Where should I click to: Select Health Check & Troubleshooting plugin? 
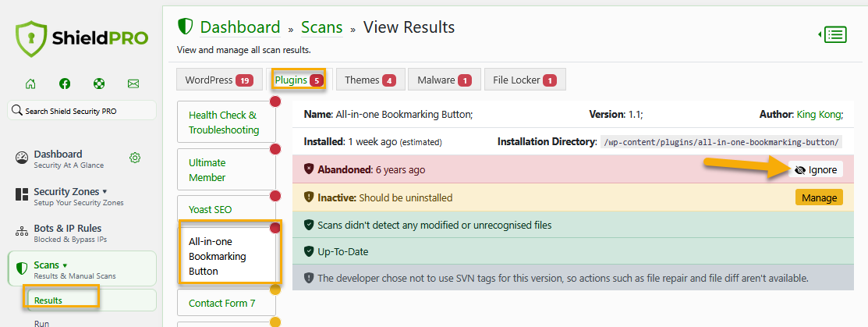coord(226,123)
